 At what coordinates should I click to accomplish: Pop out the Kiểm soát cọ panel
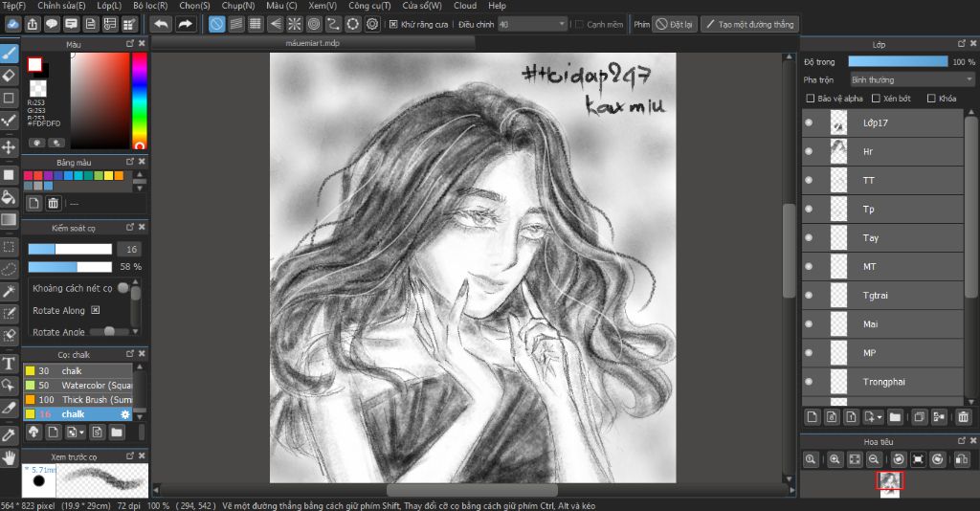tap(130, 228)
